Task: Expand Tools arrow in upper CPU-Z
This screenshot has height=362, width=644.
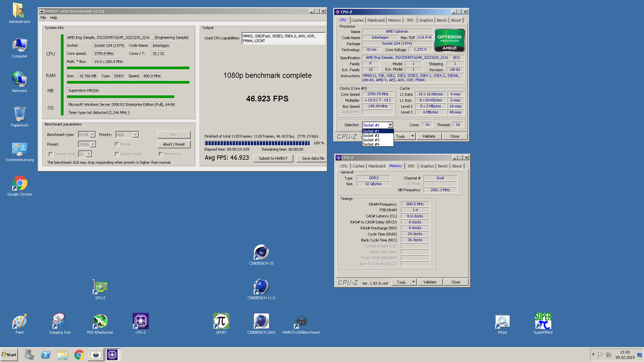Action: 413,136
